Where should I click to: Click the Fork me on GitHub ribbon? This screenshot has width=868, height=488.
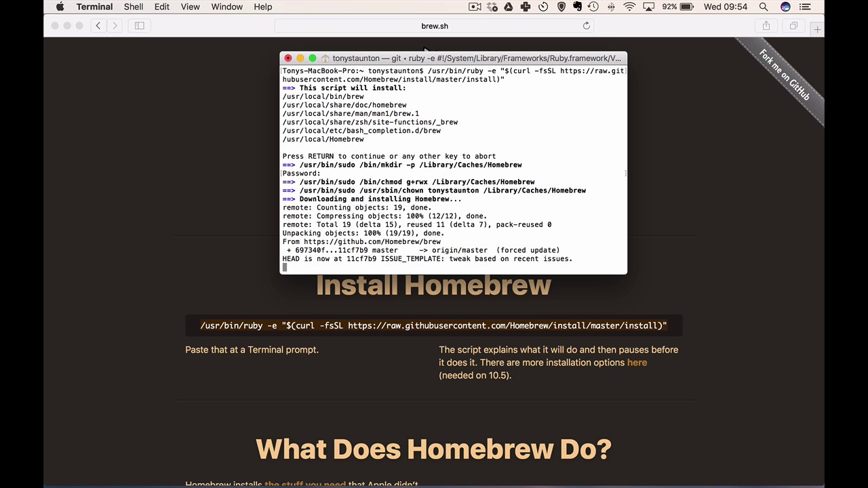785,75
